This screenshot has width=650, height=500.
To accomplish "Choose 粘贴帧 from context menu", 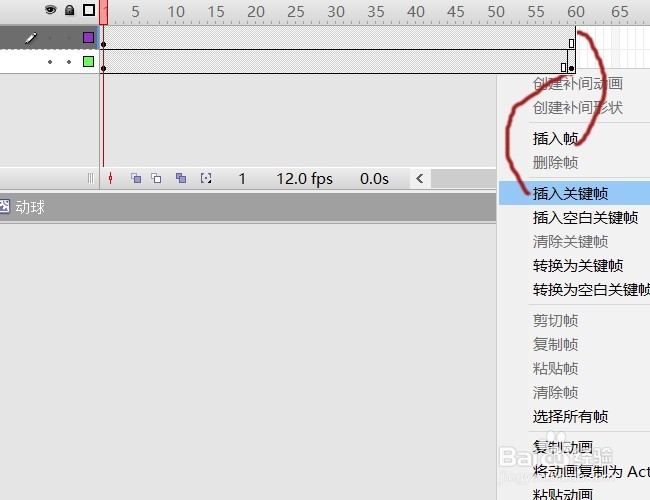I will (x=555, y=368).
